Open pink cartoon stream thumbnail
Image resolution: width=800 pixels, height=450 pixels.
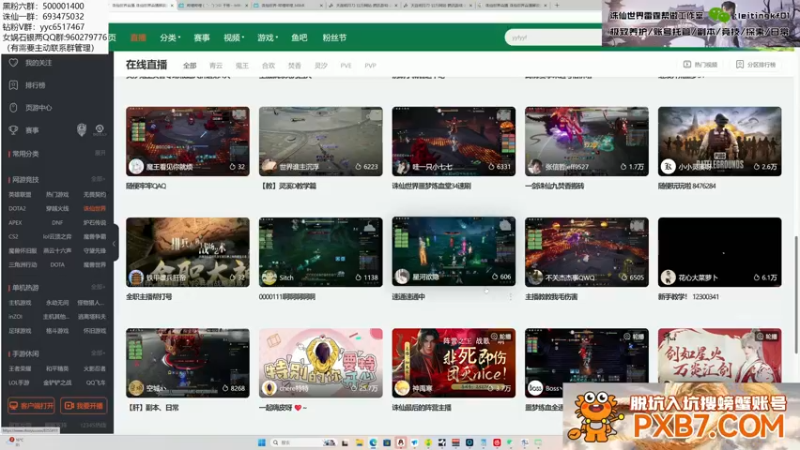tap(320, 363)
